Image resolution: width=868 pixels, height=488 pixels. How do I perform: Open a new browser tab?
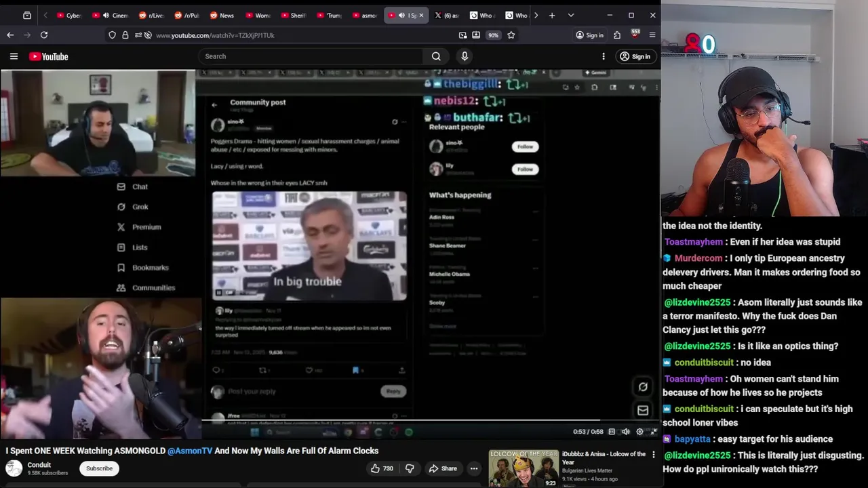(x=552, y=15)
